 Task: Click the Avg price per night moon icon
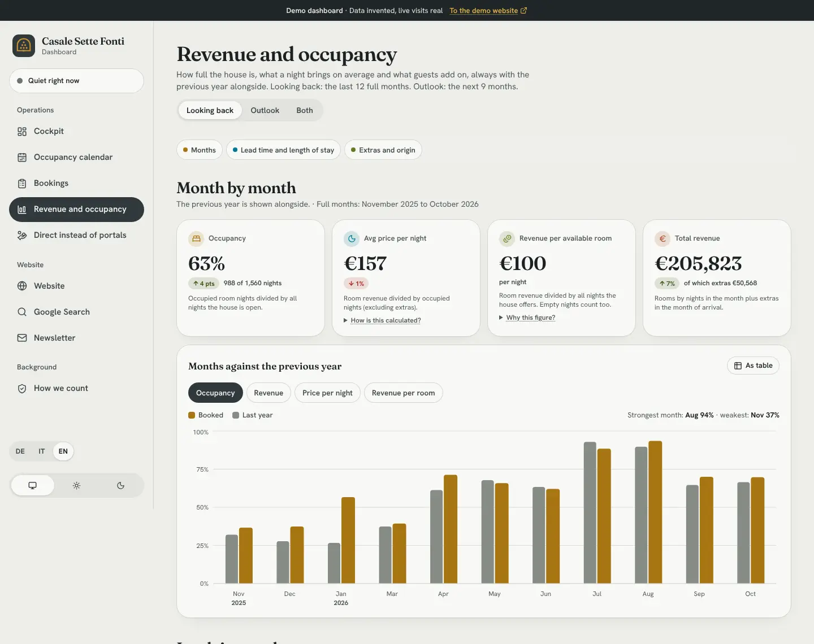(352, 238)
